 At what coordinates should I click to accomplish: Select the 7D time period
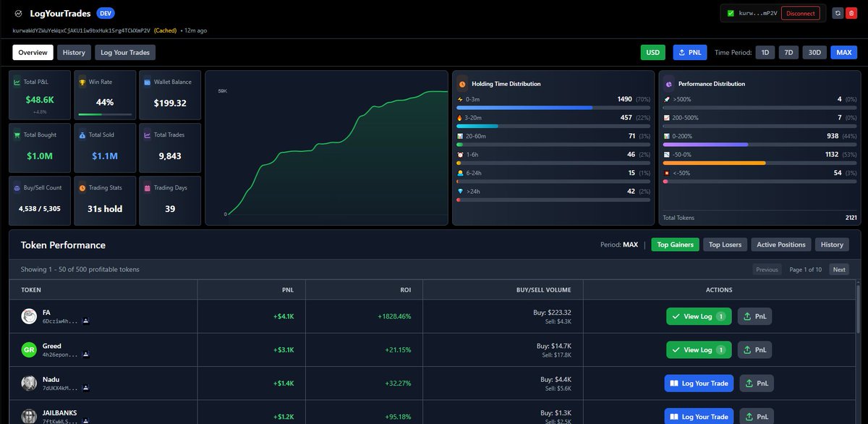(x=789, y=52)
